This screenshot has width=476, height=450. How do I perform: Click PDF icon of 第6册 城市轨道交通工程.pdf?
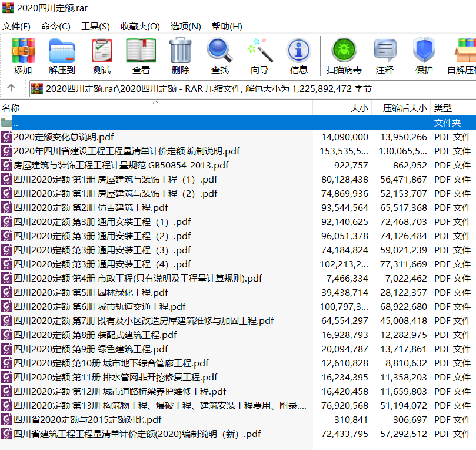click(x=6, y=307)
